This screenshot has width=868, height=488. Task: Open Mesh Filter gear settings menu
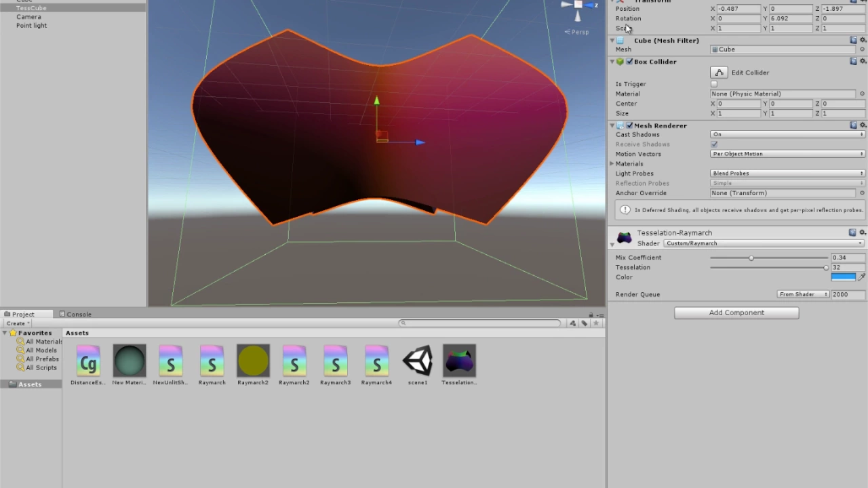click(863, 40)
